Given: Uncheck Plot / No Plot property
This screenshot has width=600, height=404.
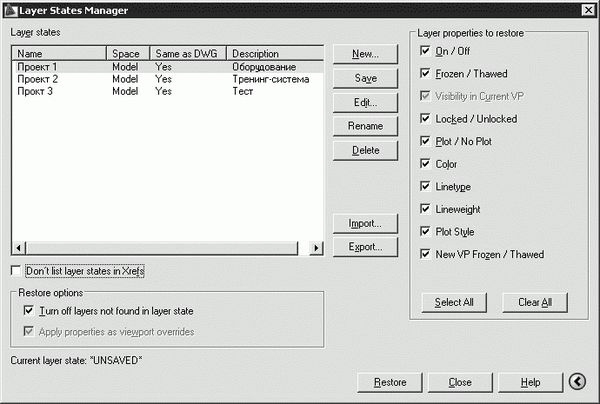Looking at the screenshot, I should point(425,141).
